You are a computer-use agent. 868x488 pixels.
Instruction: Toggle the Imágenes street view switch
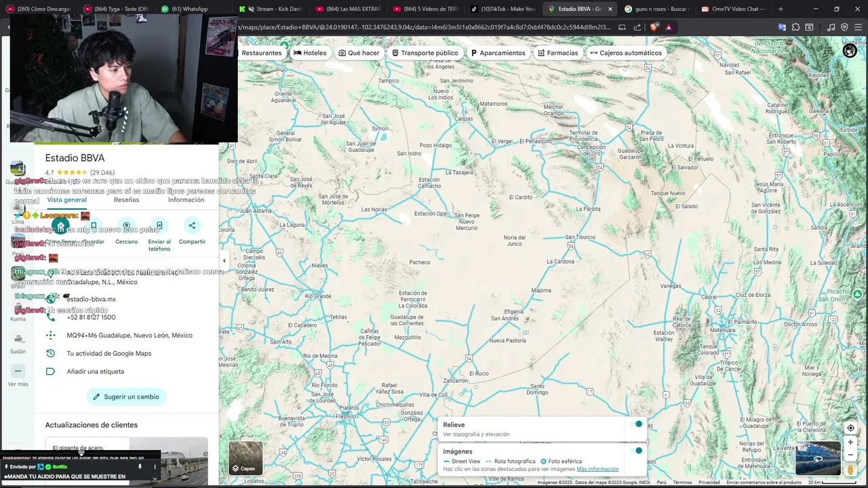636,451
